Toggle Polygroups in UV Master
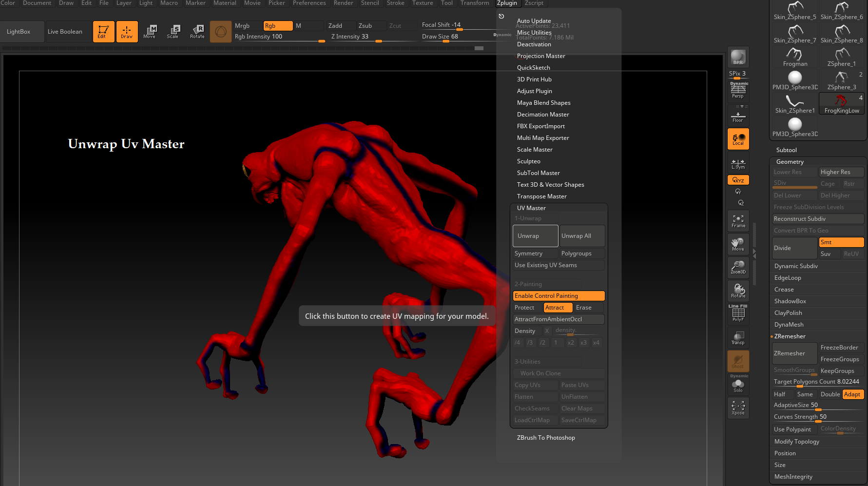Image resolution: width=868 pixels, height=486 pixels. [x=582, y=253]
